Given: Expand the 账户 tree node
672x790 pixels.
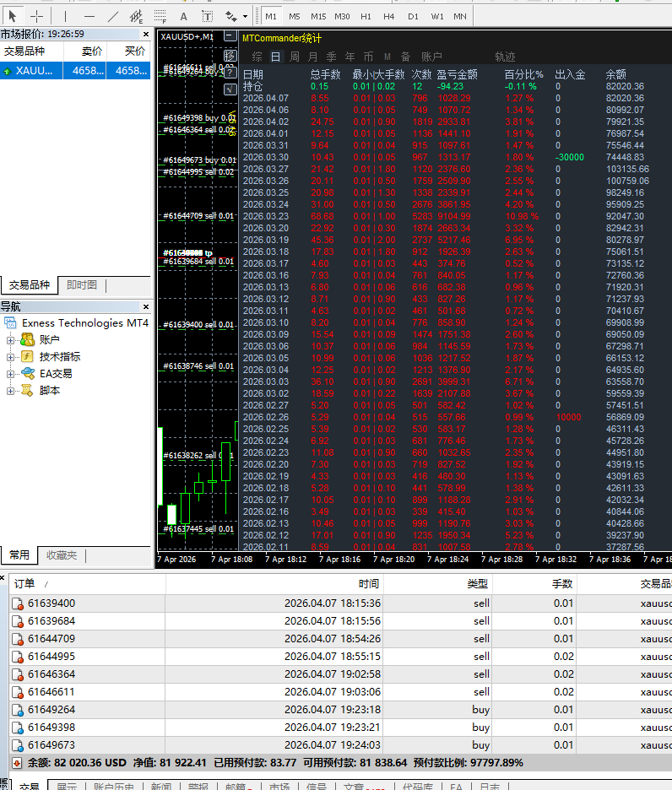Looking at the screenshot, I should (x=10, y=340).
